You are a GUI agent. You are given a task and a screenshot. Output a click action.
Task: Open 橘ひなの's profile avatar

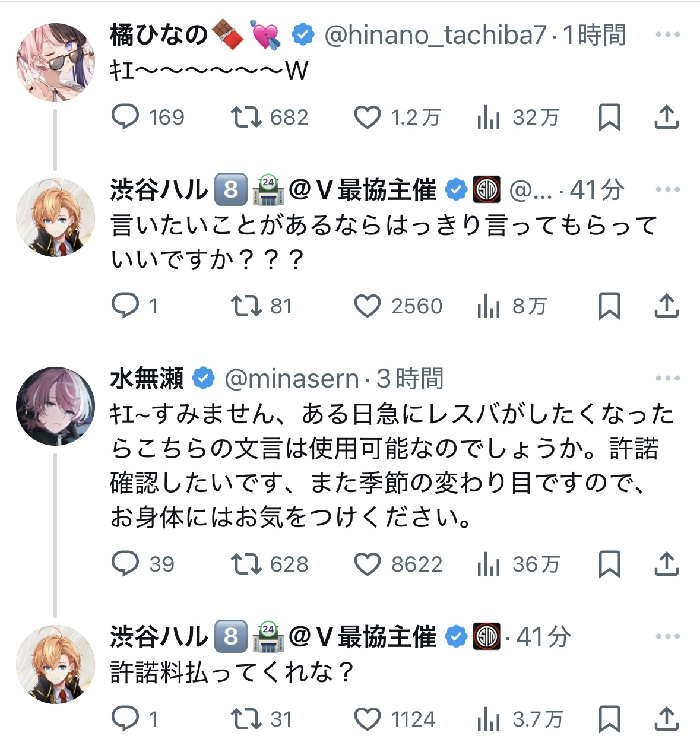click(55, 62)
